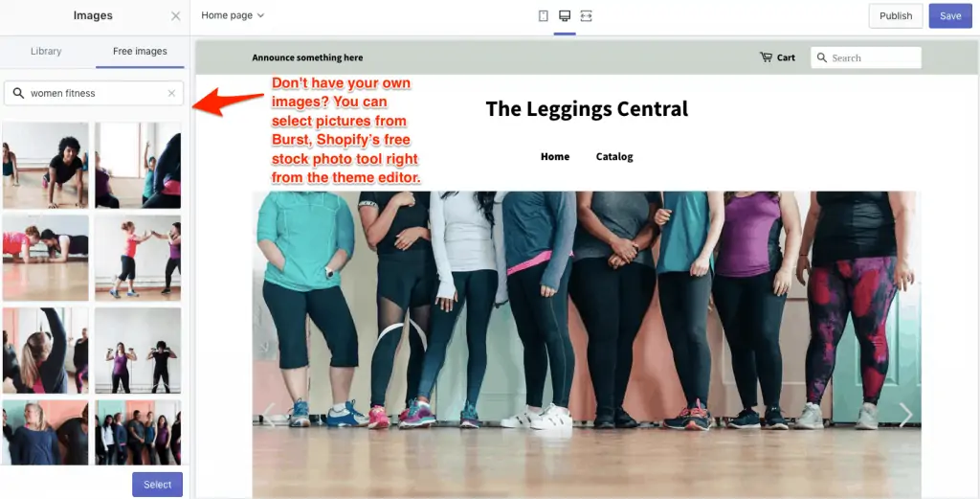
Task: Click the Announce something here text
Action: point(307,57)
